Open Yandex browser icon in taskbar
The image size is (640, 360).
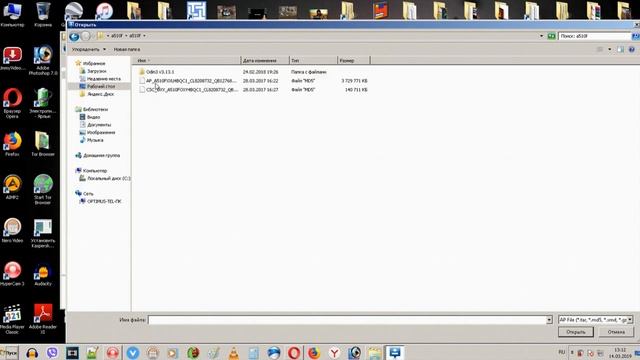coord(334,353)
